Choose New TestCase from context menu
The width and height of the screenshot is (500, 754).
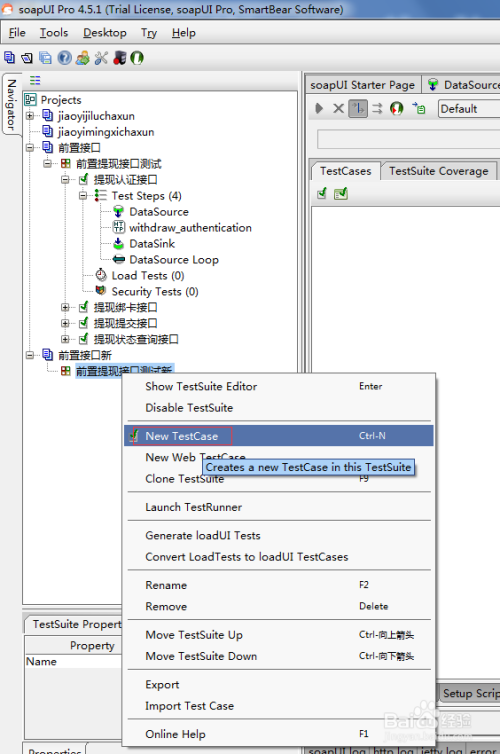278,436
